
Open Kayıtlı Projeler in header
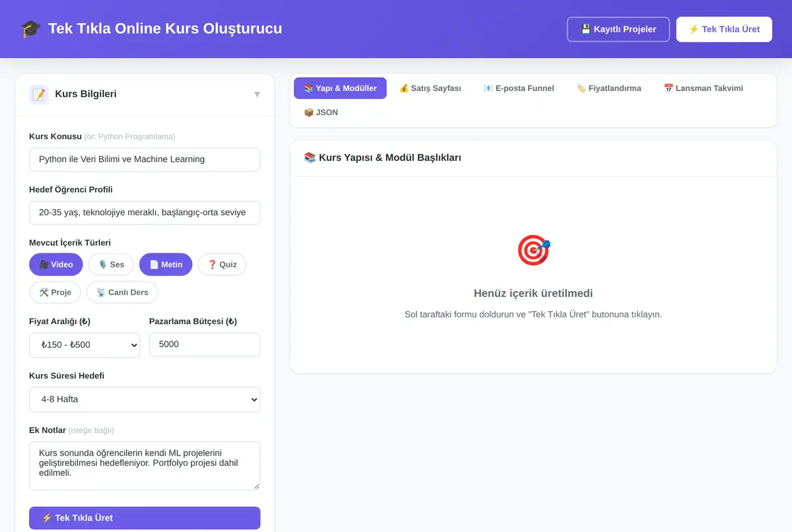point(618,29)
